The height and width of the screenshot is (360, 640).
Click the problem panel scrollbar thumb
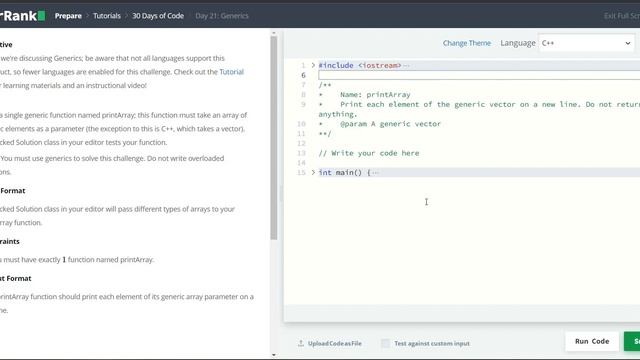coord(274,138)
